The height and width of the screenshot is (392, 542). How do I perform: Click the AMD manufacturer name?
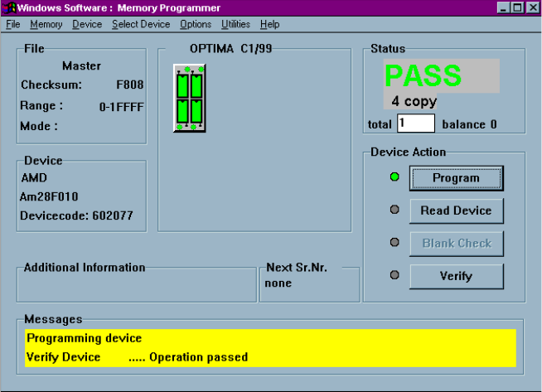tap(34, 178)
